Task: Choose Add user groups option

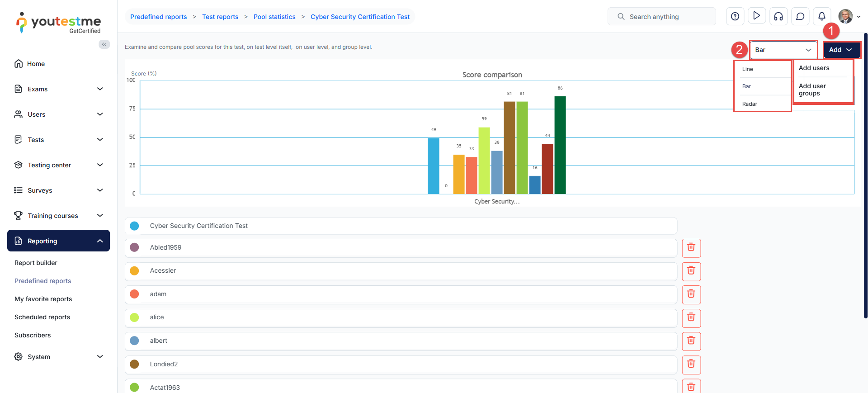Action: [813, 90]
